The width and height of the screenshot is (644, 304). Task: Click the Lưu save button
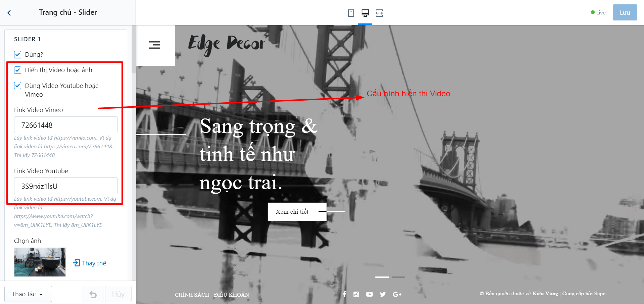tap(625, 12)
